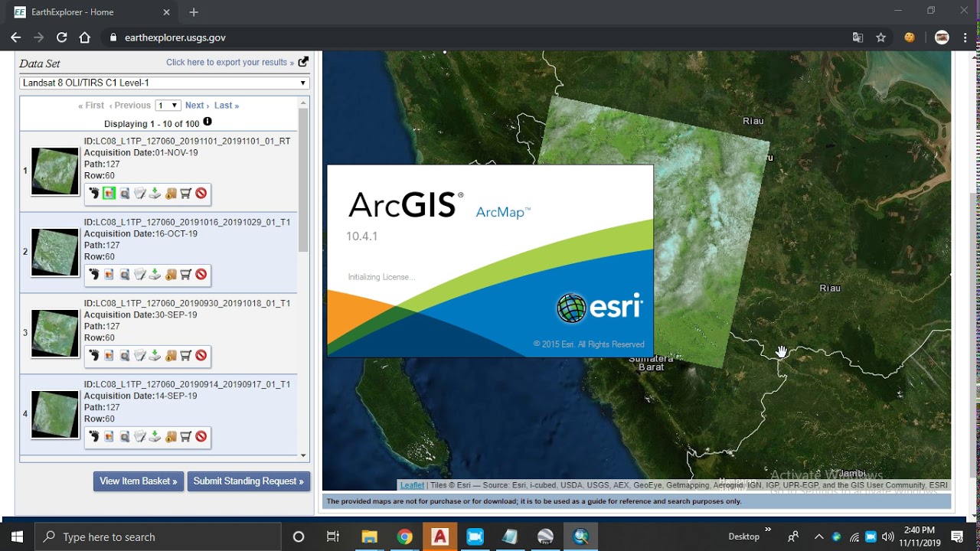Viewport: 980px width, 551px height.
Task: Open the 01-NOV-19 scene thumbnail
Action: pyautogui.click(x=55, y=171)
